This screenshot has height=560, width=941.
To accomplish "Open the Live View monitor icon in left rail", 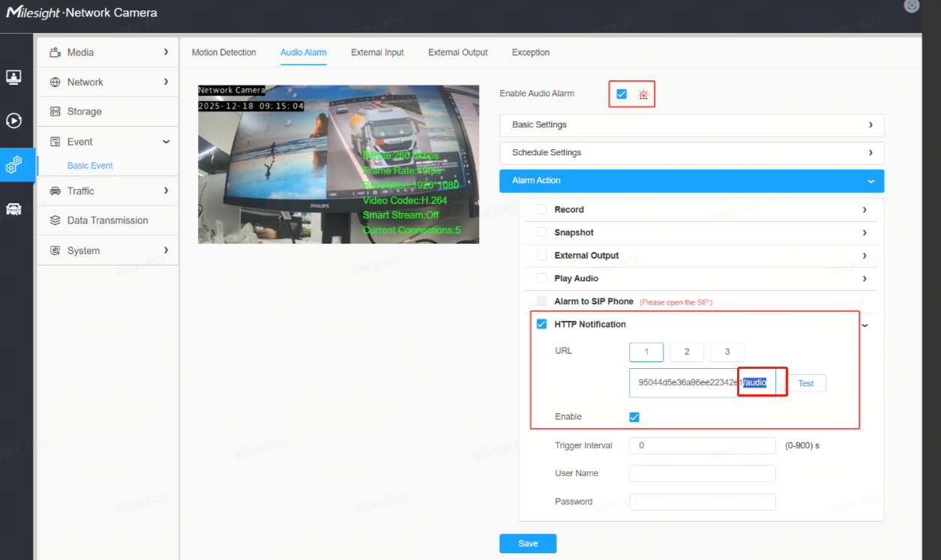I will tap(13, 76).
